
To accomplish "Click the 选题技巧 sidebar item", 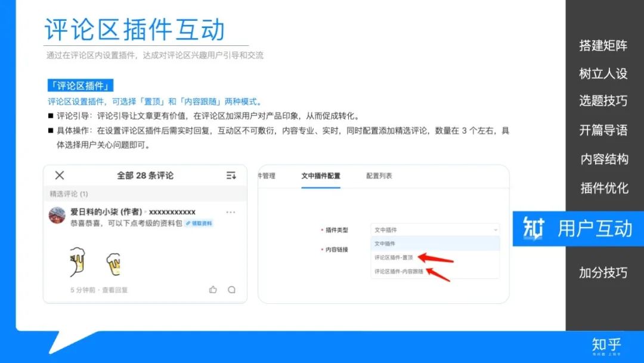I will tap(603, 101).
